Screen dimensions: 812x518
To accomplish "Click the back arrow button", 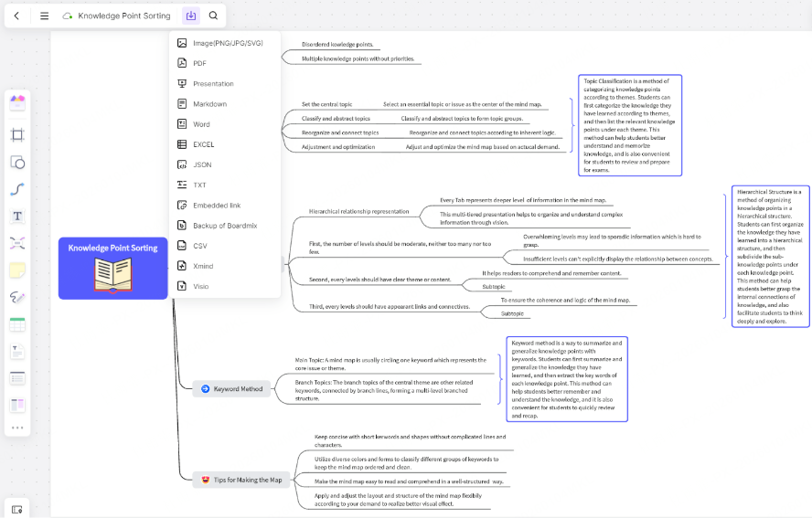I will pyautogui.click(x=16, y=16).
